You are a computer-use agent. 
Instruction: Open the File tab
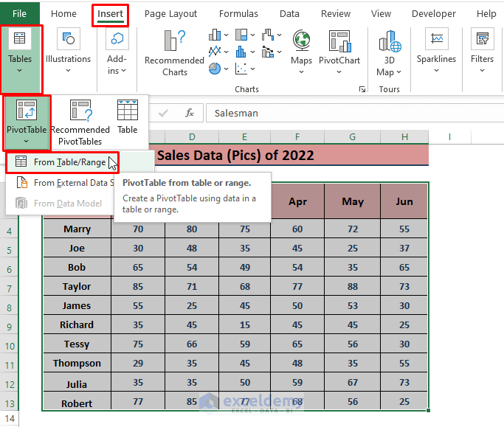coord(20,13)
